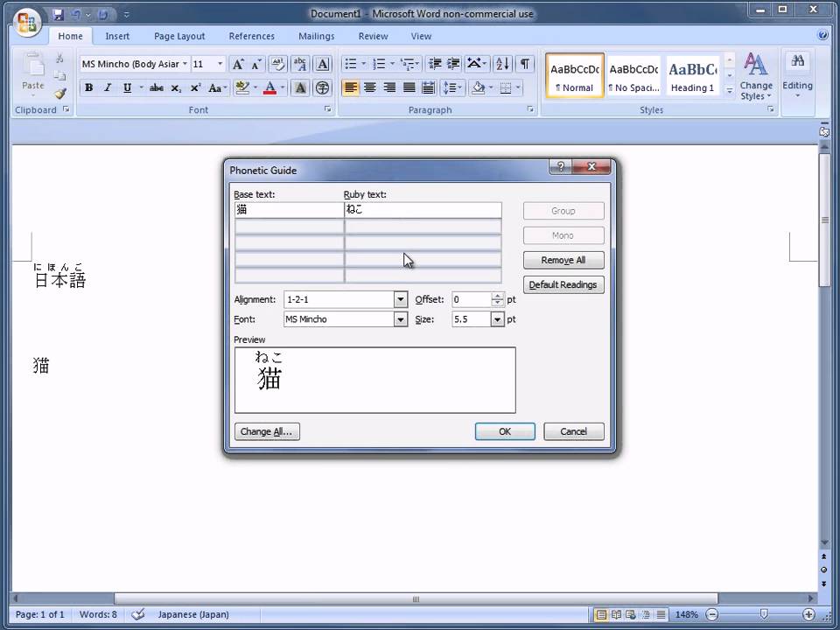Open the Page Layout tab
This screenshot has width=840, height=630.
(179, 36)
